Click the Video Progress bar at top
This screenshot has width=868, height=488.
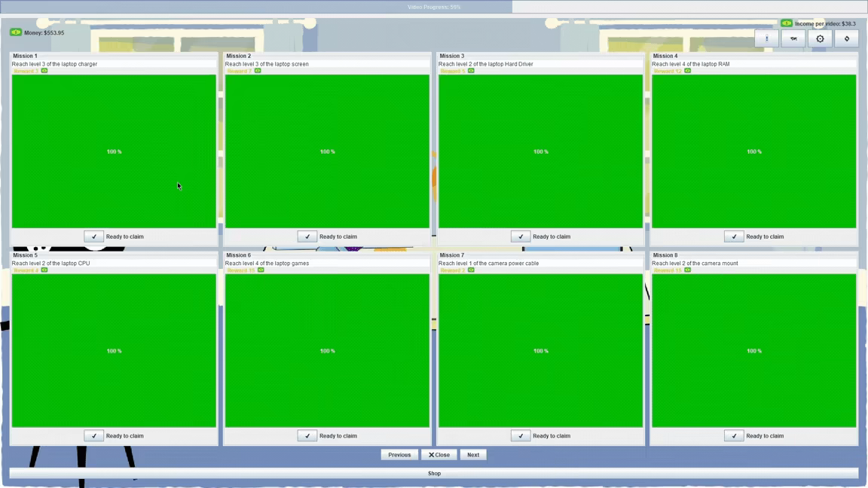434,8
